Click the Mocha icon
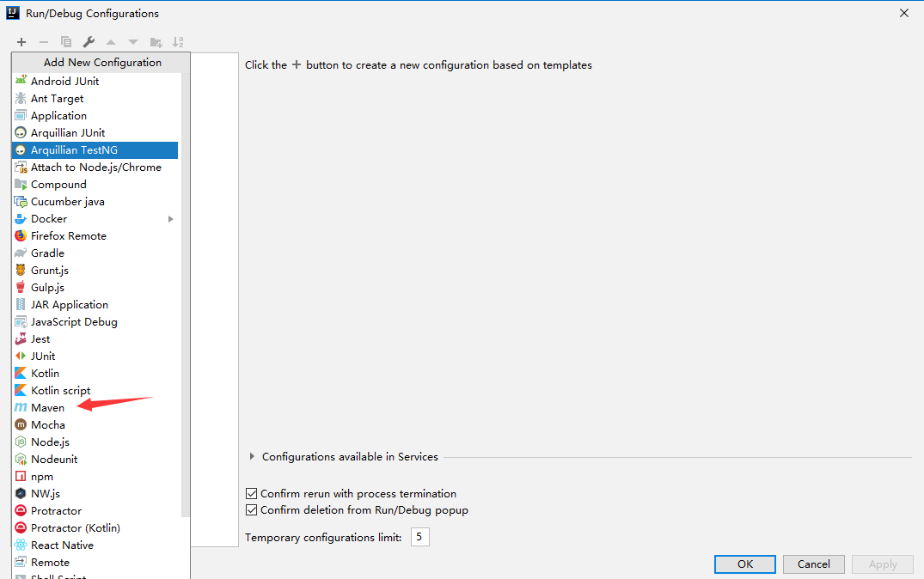 click(21, 424)
